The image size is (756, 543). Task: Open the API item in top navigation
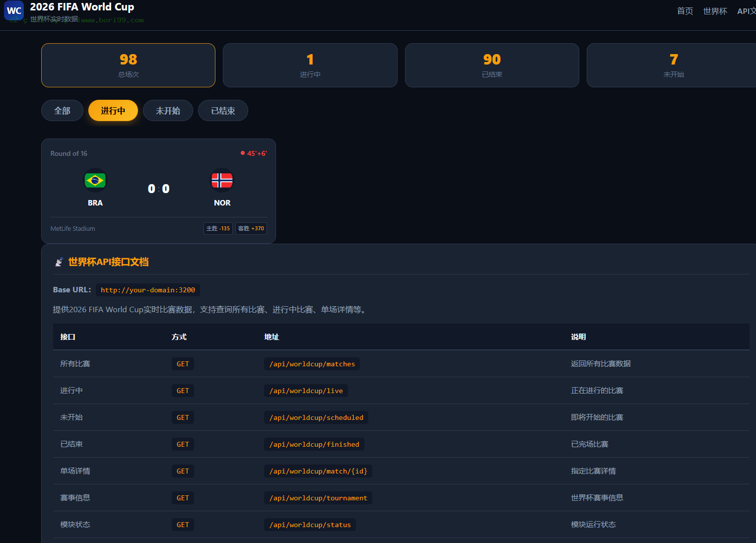[x=747, y=11]
